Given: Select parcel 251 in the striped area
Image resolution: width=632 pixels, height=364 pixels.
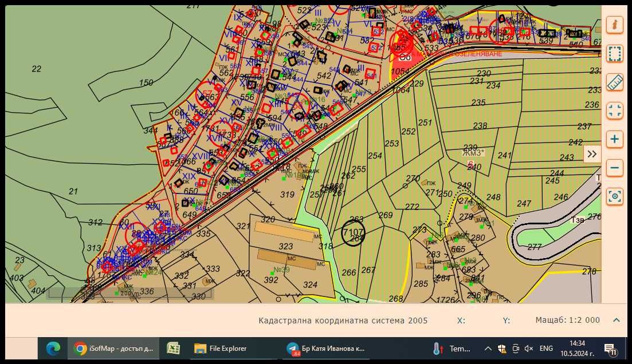Looking at the screenshot, I should coord(425,123).
